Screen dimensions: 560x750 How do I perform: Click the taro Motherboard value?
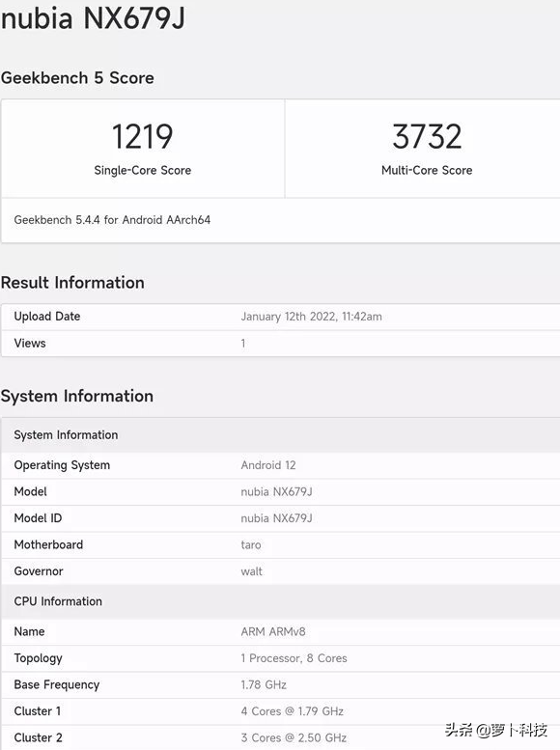click(x=251, y=544)
